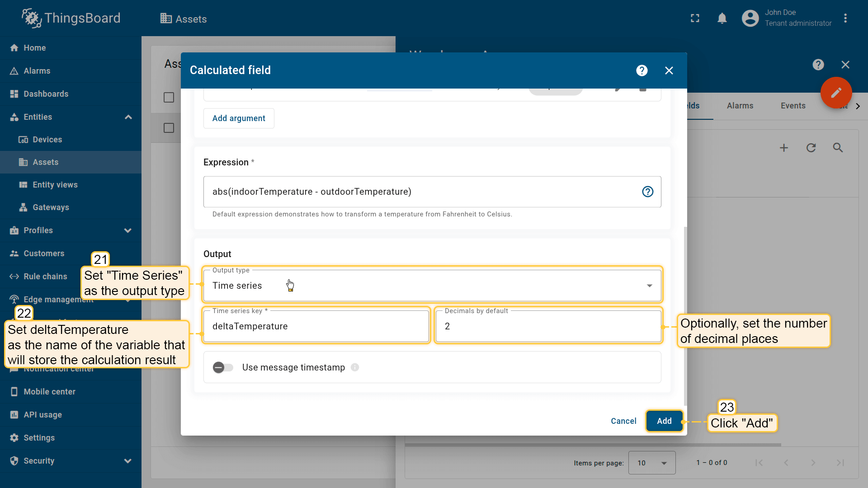868x488 pixels.
Task: Toggle fullscreen mode icon
Action: [x=695, y=19]
